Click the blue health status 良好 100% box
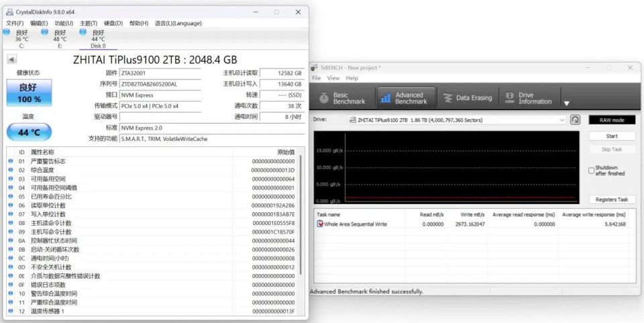644x323 pixels. pos(29,93)
